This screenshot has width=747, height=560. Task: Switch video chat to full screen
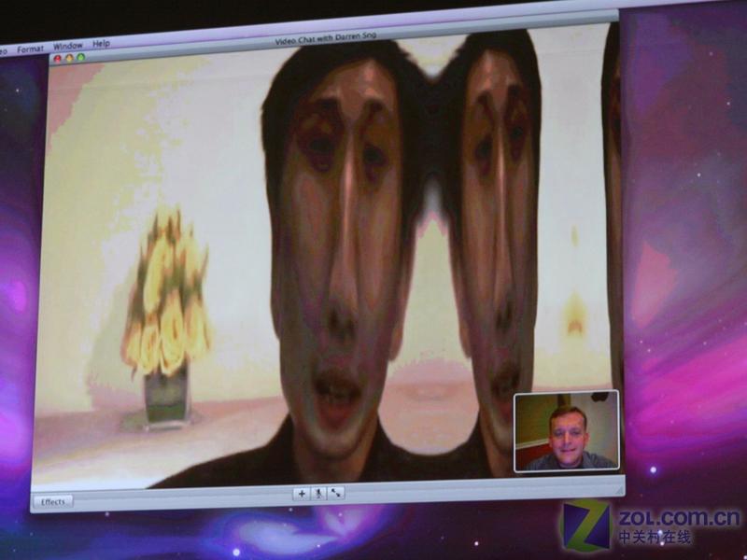pyautogui.click(x=336, y=493)
